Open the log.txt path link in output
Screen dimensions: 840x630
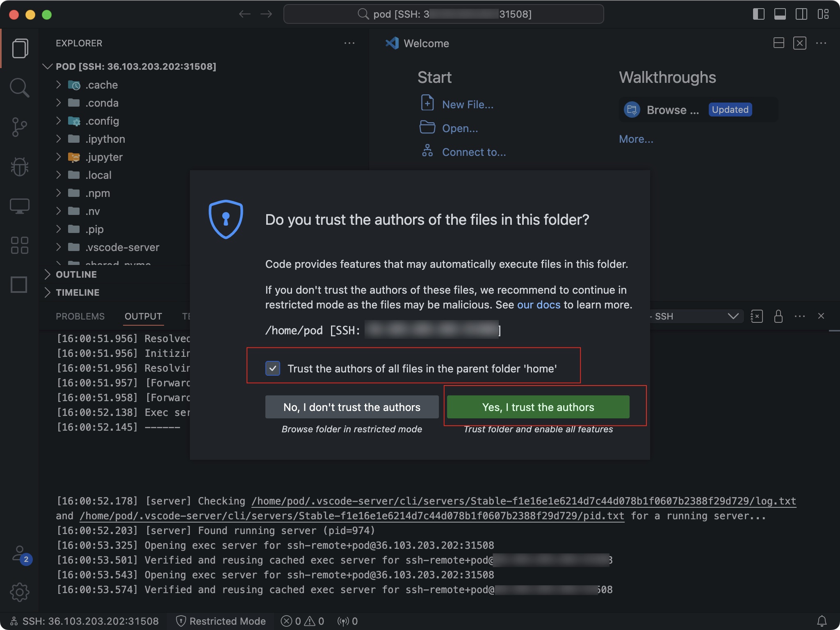tap(524, 501)
